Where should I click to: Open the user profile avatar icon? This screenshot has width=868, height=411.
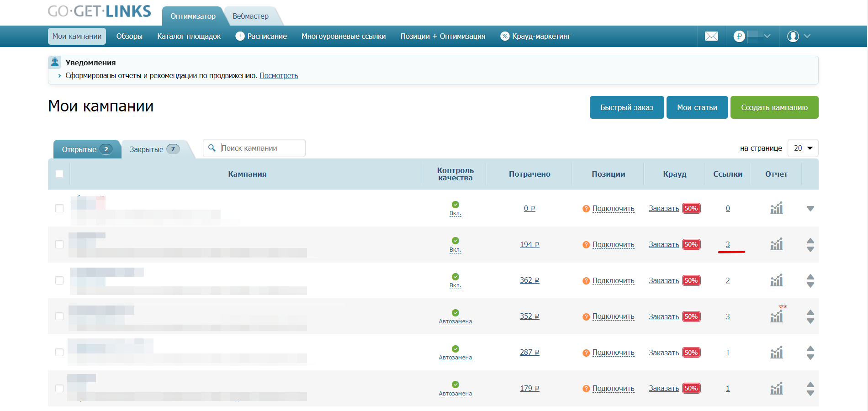(793, 36)
